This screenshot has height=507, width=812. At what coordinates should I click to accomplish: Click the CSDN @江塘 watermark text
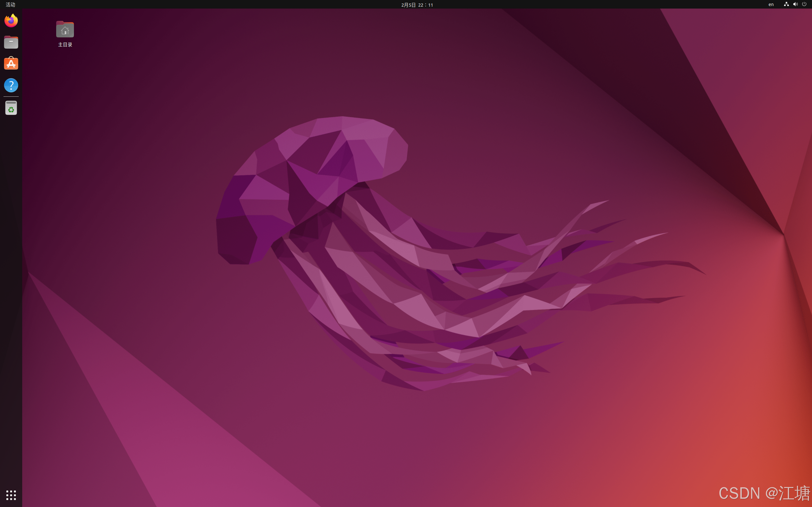(x=764, y=493)
